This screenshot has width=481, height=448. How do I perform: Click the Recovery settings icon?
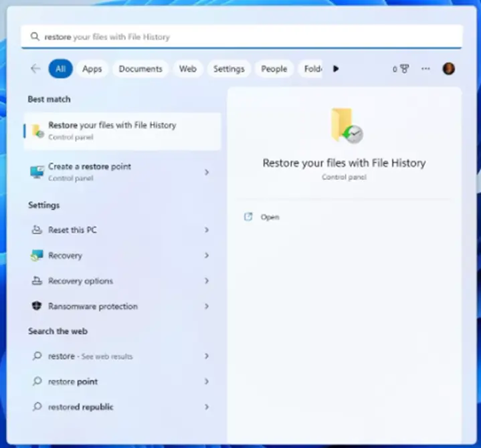(37, 255)
